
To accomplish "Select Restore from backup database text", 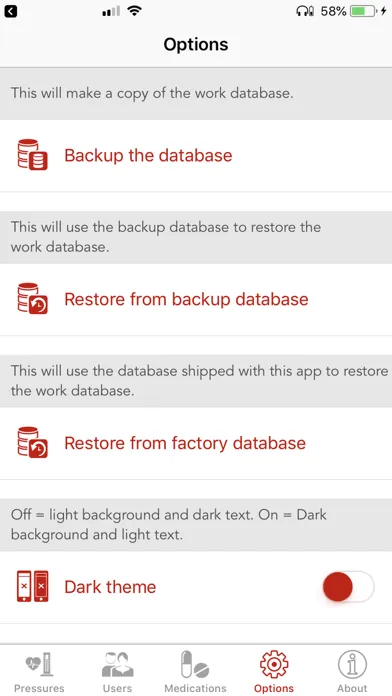I will click(186, 299).
